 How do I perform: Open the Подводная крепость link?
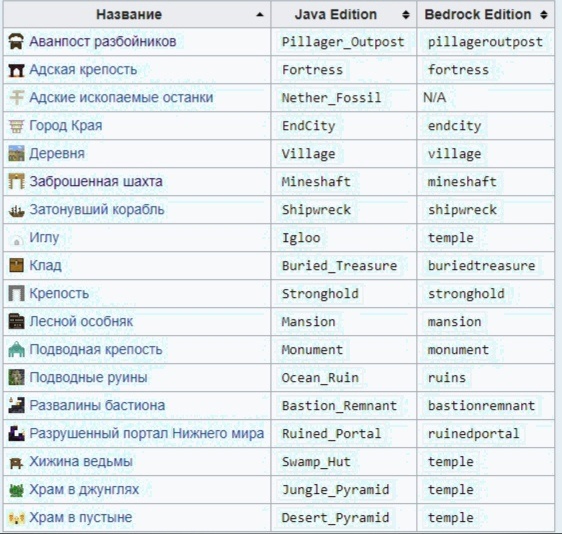[x=96, y=349]
